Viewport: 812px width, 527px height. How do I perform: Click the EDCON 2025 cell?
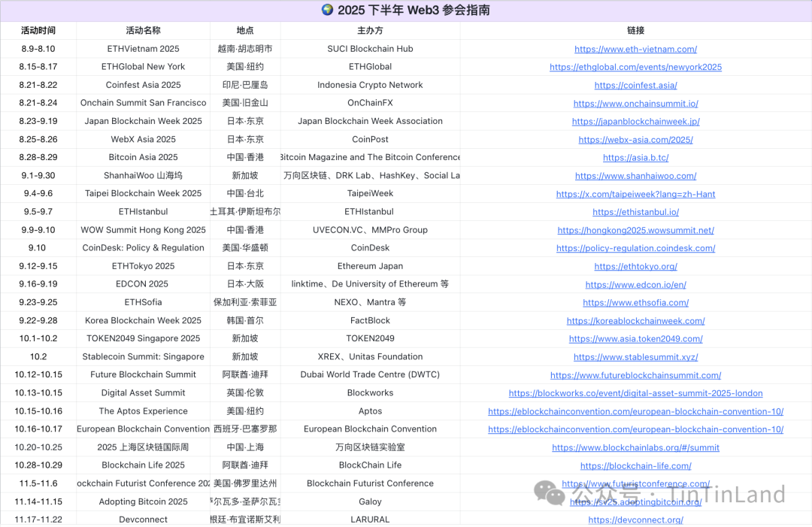click(x=142, y=284)
